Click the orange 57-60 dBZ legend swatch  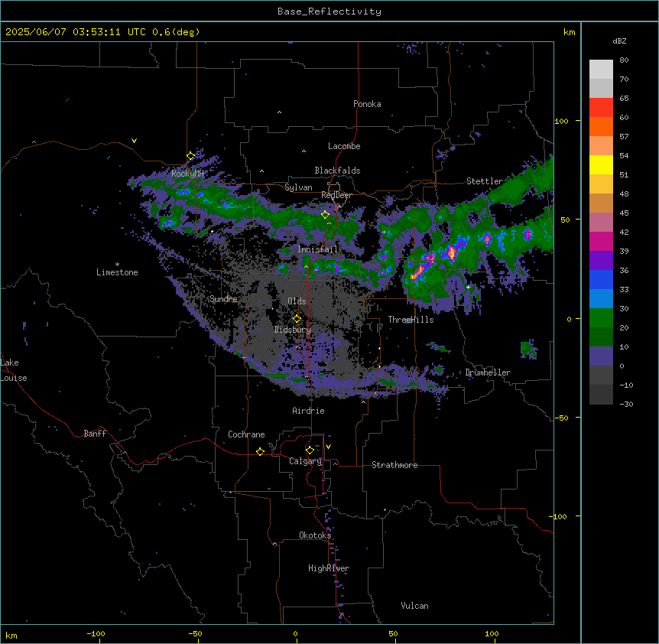tap(601, 126)
